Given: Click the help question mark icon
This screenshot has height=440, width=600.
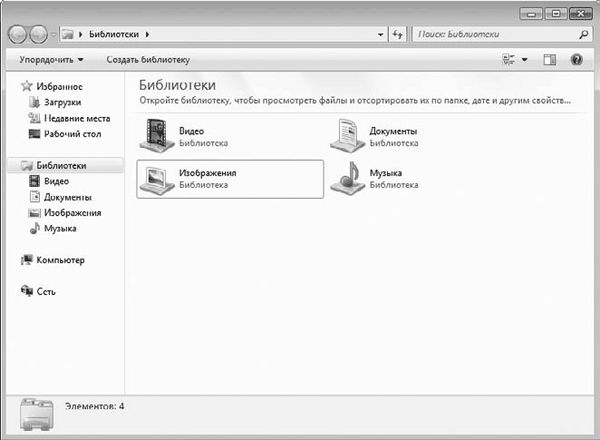Looking at the screenshot, I should (x=577, y=60).
